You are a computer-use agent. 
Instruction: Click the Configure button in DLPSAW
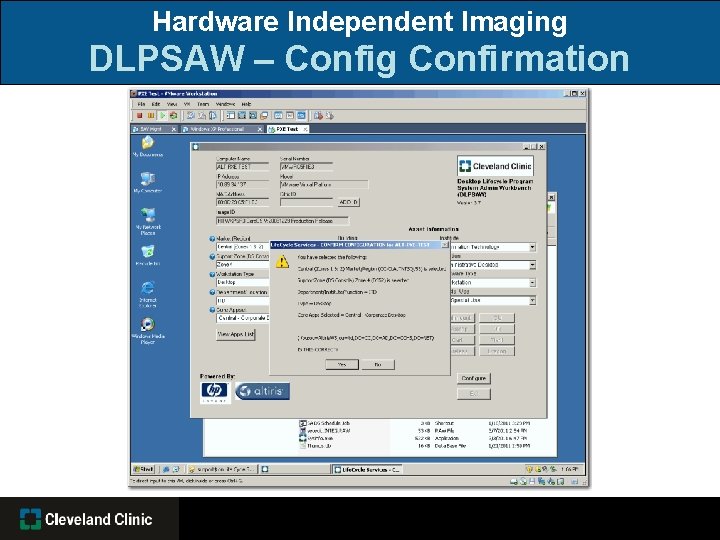pyautogui.click(x=474, y=378)
